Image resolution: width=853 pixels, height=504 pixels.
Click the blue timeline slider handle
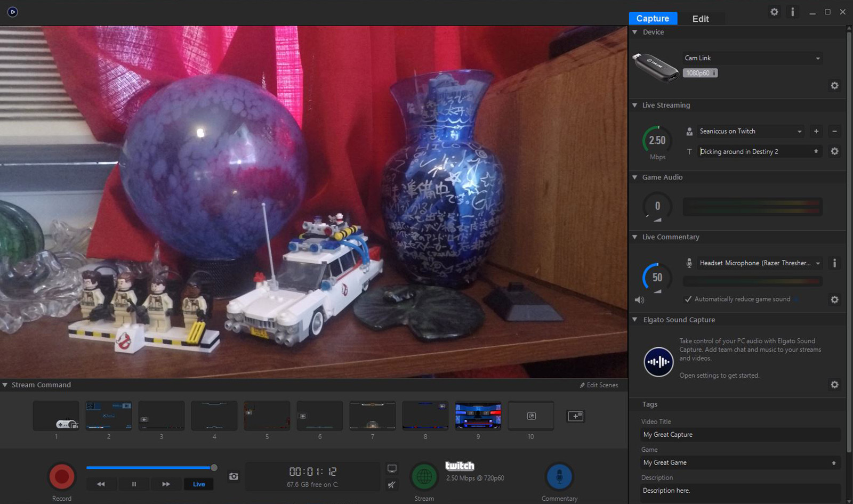(x=214, y=468)
